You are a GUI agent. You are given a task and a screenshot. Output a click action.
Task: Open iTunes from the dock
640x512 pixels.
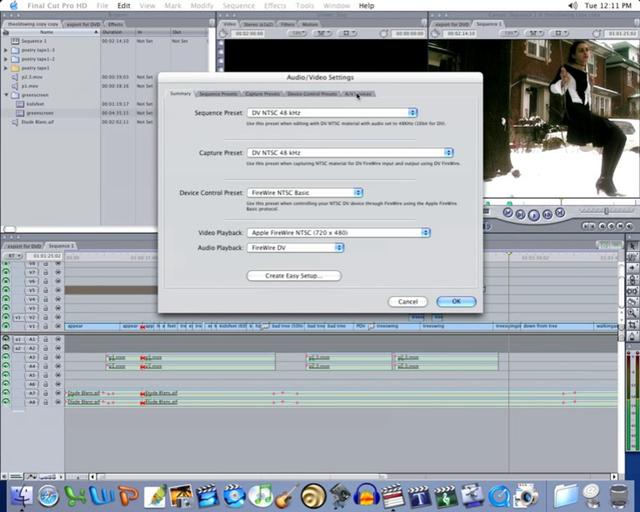(x=260, y=495)
